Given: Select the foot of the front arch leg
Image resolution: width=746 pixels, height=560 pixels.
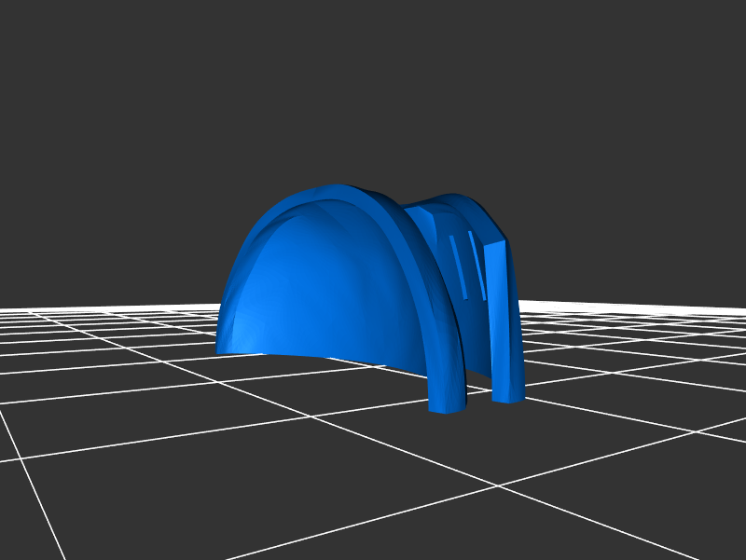Looking at the screenshot, I should pyautogui.click(x=447, y=403).
